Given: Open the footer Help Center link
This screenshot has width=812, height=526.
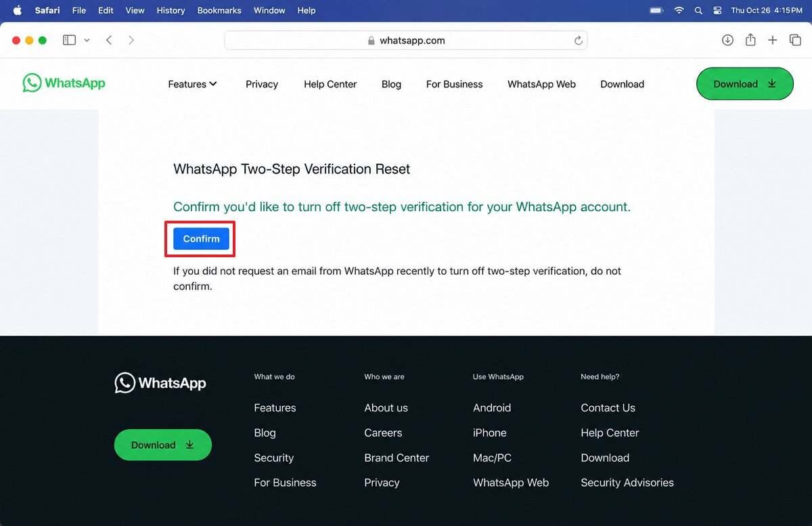Looking at the screenshot, I should (x=610, y=433).
